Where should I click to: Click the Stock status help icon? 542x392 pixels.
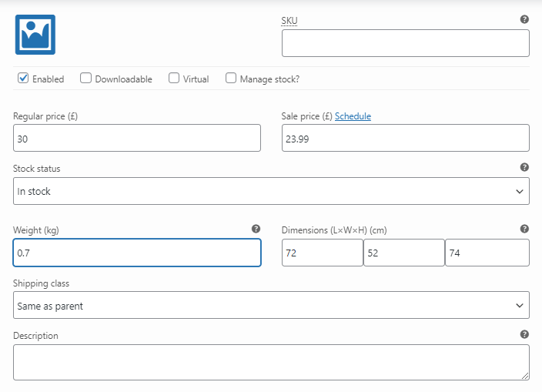point(524,167)
